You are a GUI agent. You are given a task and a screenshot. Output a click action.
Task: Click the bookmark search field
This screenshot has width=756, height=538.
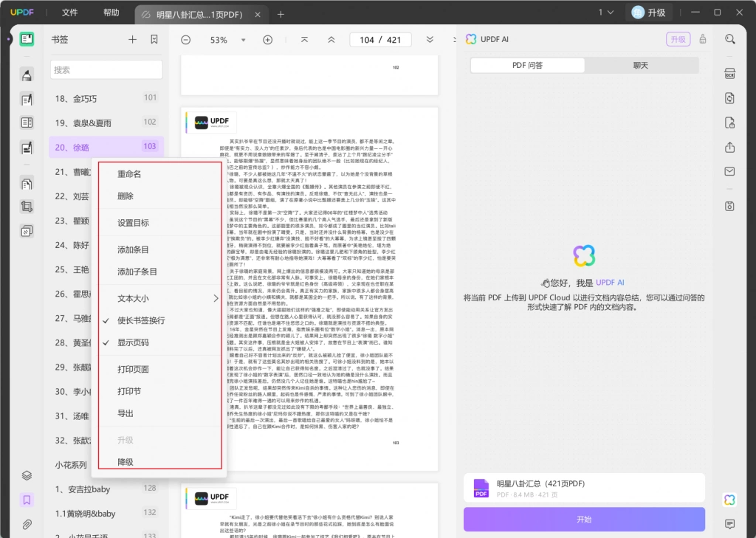coord(106,70)
